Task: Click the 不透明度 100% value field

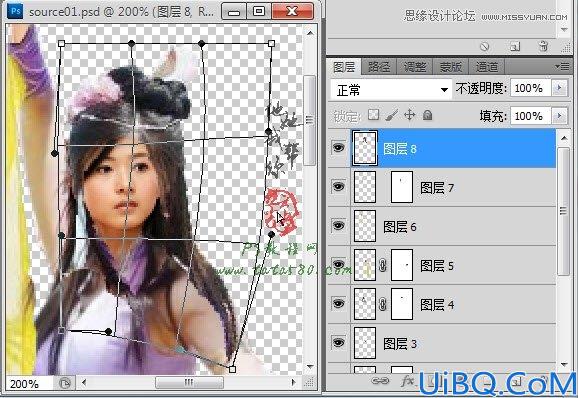Action: coord(531,88)
